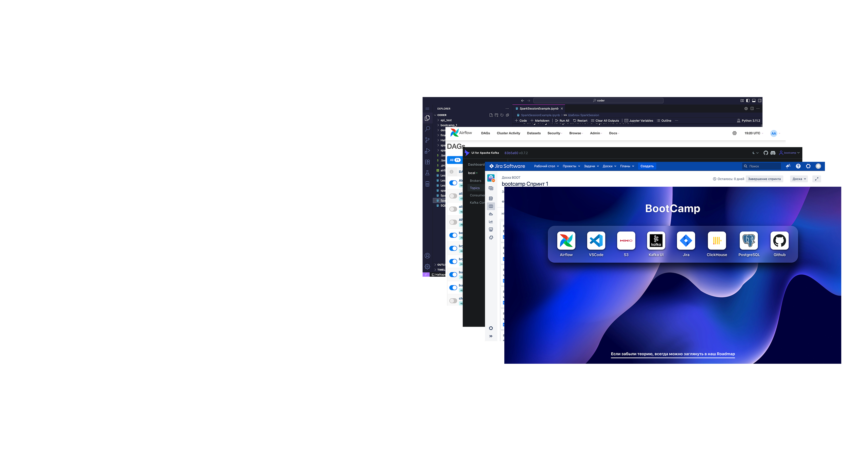The image size is (868, 459).
Task: Toggle VSCode secondary side bar layout button
Action: click(x=760, y=101)
